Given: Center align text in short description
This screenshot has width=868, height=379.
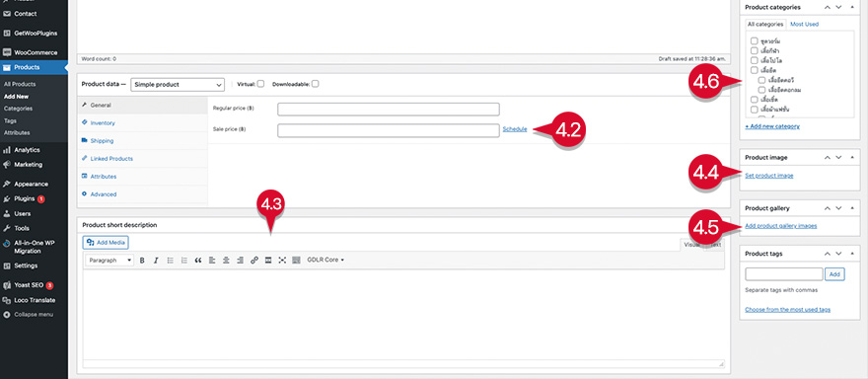Looking at the screenshot, I should click(x=226, y=260).
